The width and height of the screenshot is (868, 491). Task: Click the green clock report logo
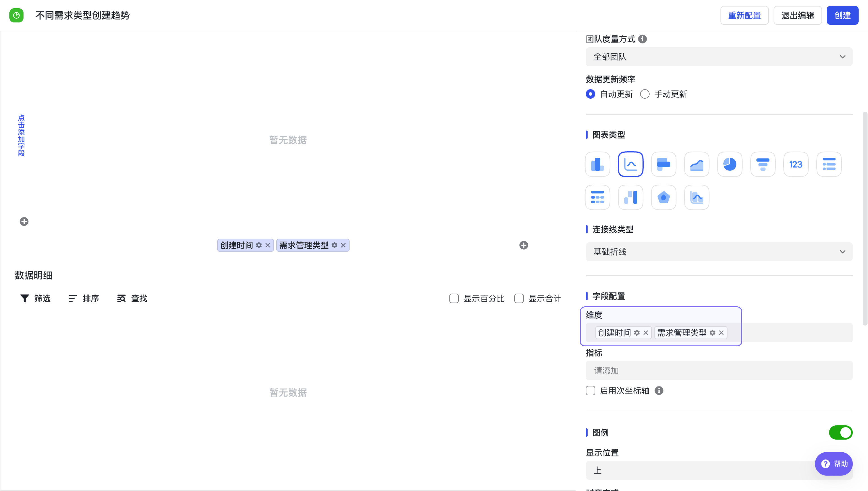[x=16, y=15]
